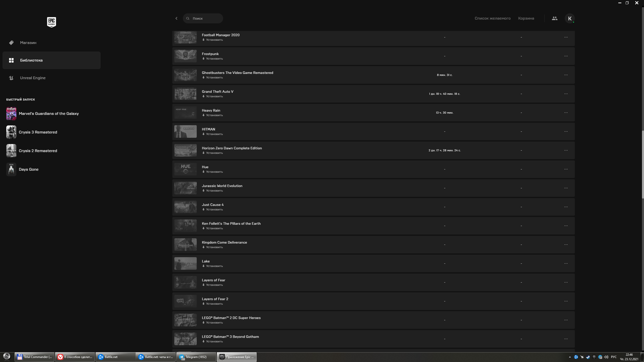Switch to Telegram in taskbar
Image resolution: width=644 pixels, height=362 pixels.
(x=196, y=357)
